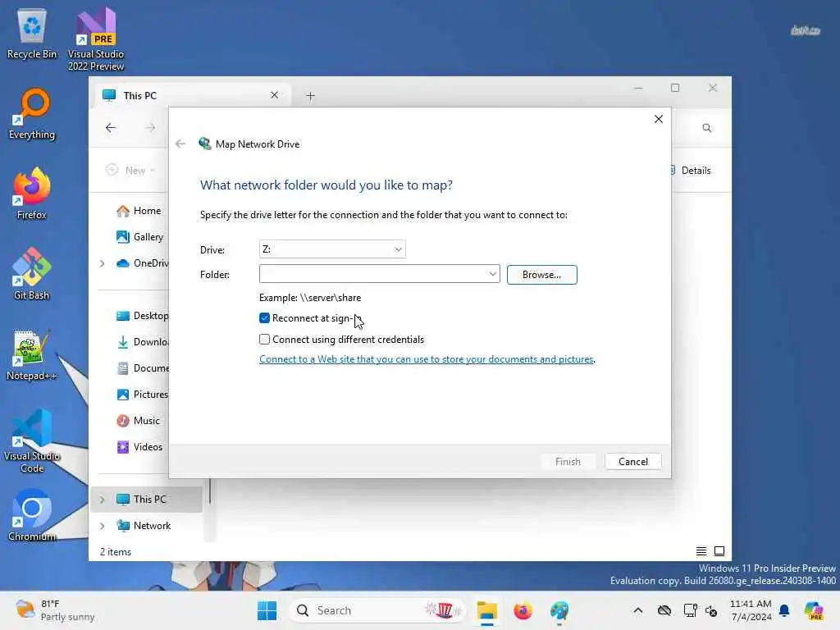This screenshot has height=630, width=840.
Task: Open Visual Studio 2022 Preview desktop icon
Action: tap(96, 39)
